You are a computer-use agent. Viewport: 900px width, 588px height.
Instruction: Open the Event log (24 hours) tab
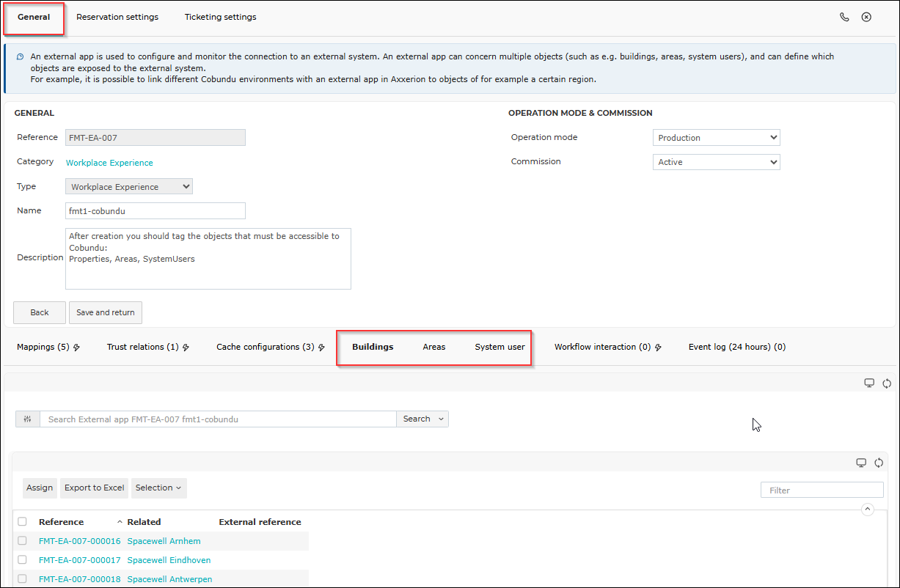737,348
